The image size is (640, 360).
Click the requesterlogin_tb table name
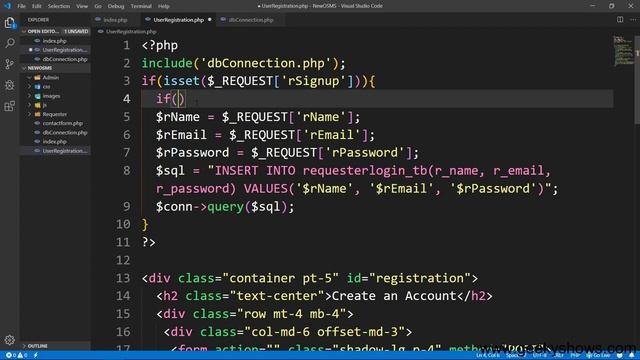[365, 171]
